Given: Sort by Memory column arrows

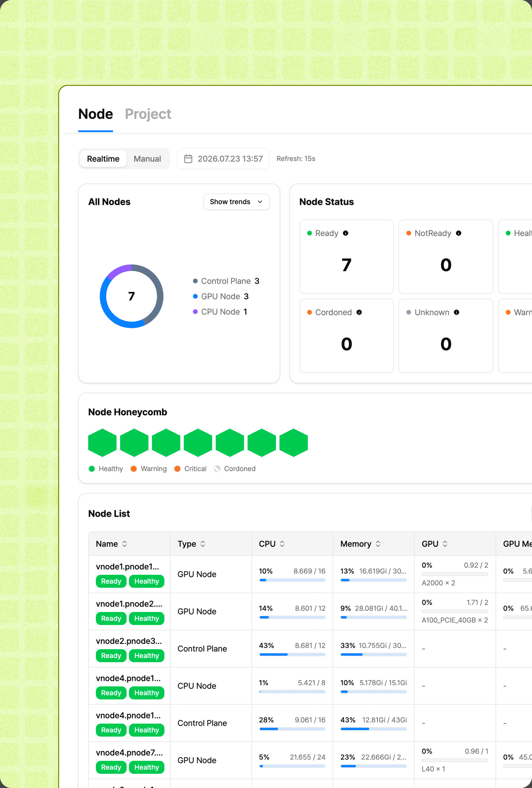Looking at the screenshot, I should (378, 544).
